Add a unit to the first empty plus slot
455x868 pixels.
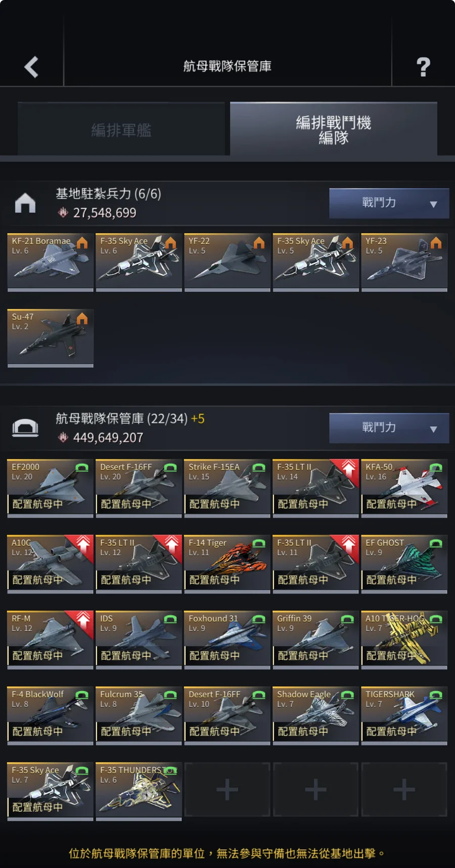click(227, 789)
